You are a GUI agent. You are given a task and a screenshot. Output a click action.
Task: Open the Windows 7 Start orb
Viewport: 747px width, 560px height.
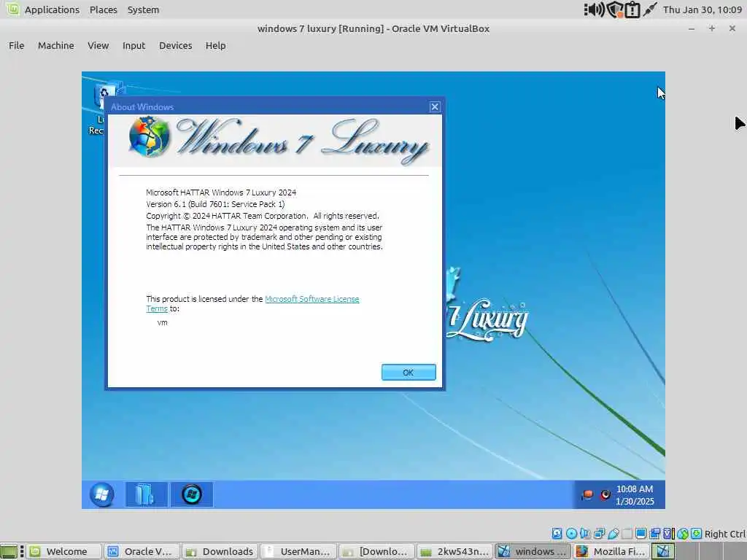tap(101, 494)
